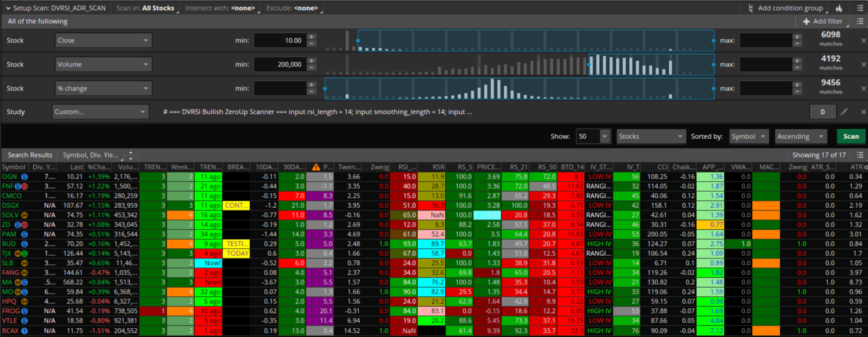Viewport: 868px width, 337px height.
Task: Open Exclude: <none> selector
Action: [x=292, y=8]
